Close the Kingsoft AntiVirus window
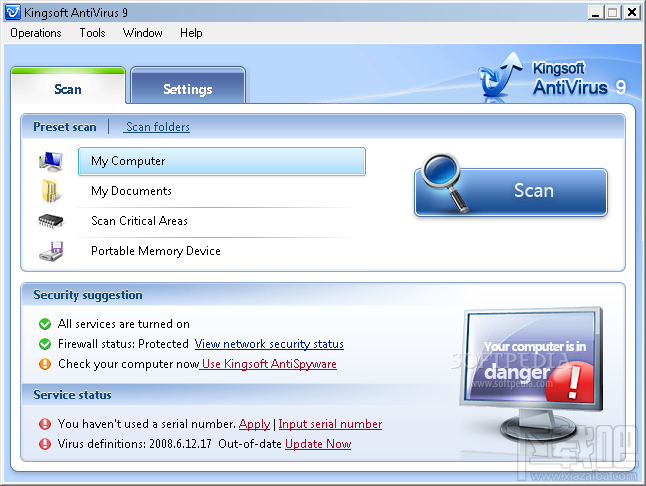 [631, 12]
